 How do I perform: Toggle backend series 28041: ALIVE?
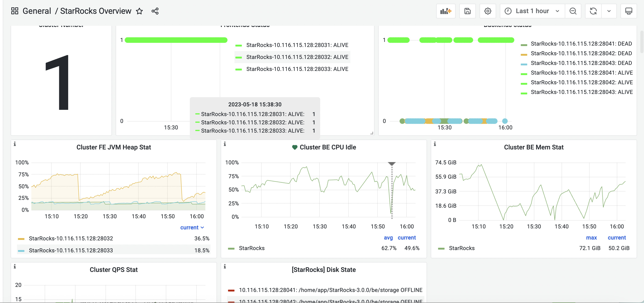point(582,73)
